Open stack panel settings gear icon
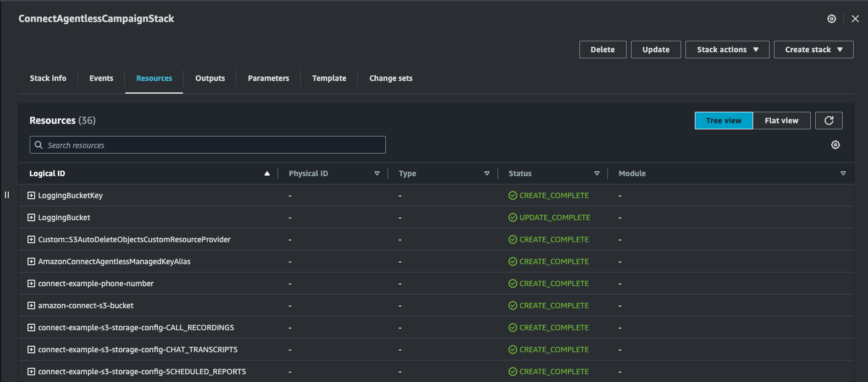The image size is (868, 382). click(832, 19)
